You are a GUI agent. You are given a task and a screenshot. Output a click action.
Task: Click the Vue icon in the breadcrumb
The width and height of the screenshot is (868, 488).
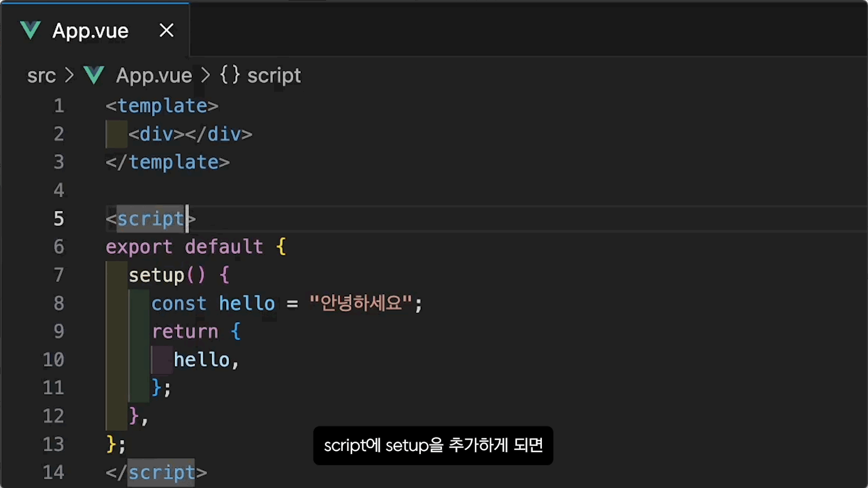pos(94,75)
